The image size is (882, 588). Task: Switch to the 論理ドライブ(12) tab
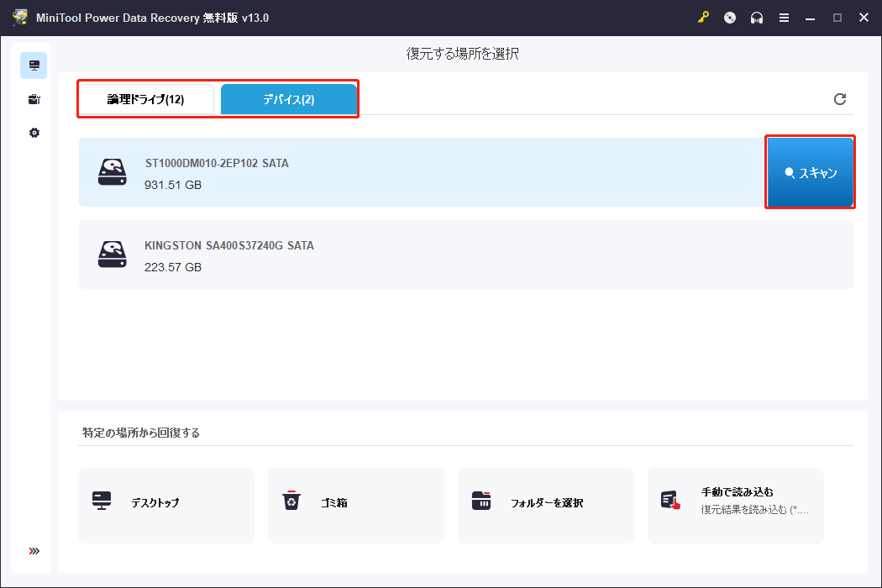145,100
